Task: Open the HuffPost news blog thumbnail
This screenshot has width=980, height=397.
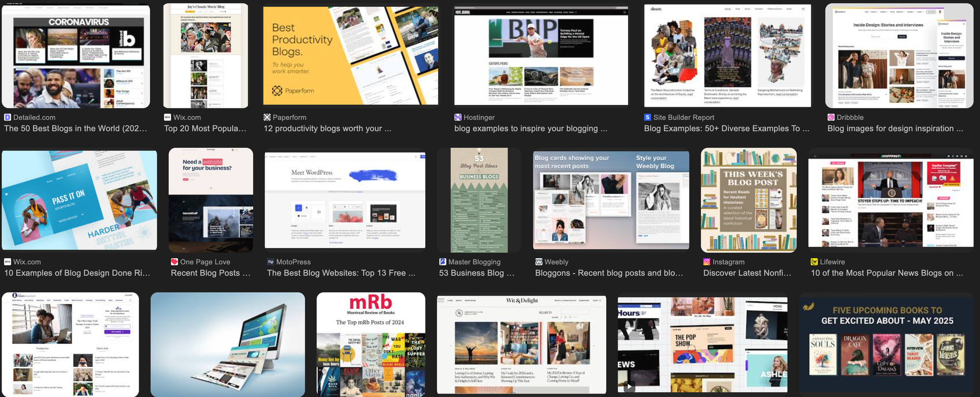Action: tap(891, 200)
